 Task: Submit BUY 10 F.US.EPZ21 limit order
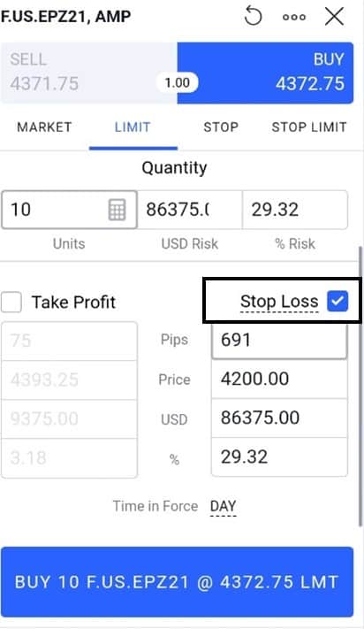click(177, 582)
